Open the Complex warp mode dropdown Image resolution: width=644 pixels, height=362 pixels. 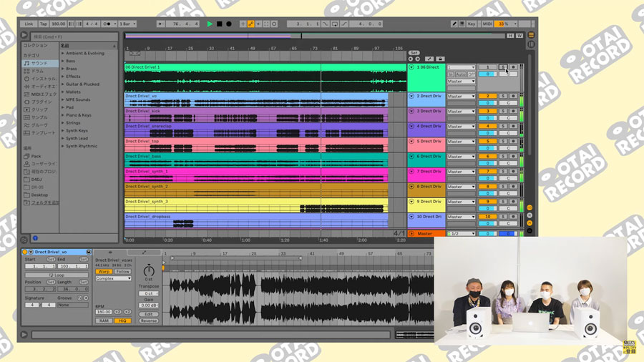pyautogui.click(x=113, y=278)
